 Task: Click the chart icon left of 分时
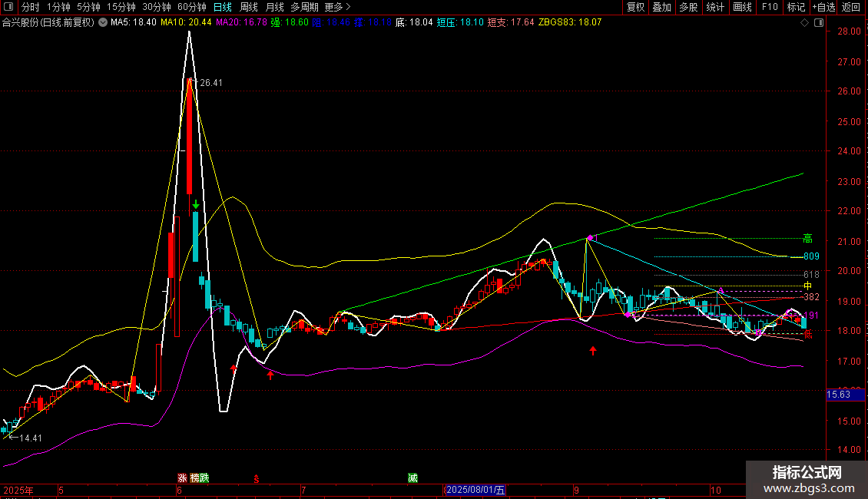tap(9, 7)
